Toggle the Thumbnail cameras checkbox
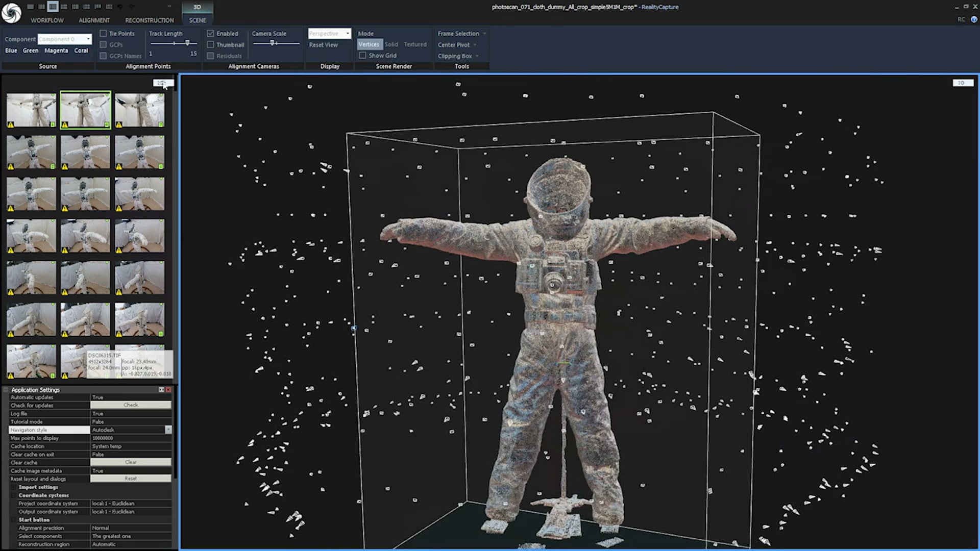The height and width of the screenshot is (551, 980). 210,45
